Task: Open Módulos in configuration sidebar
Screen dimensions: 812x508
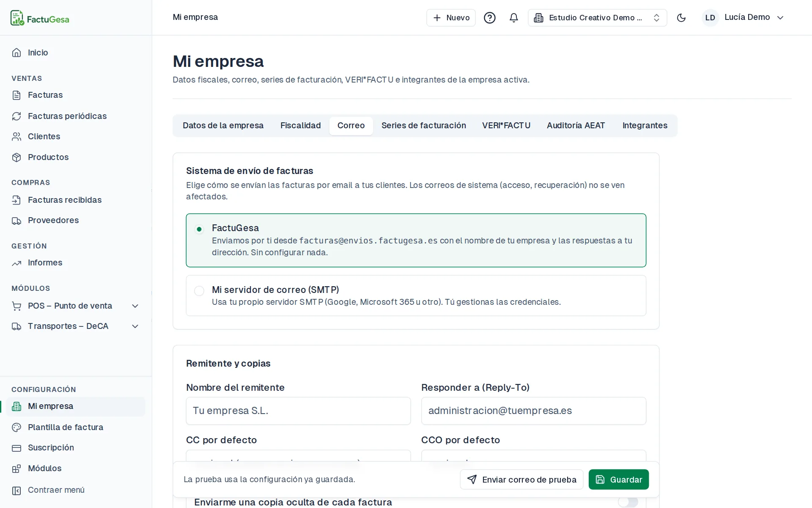Action: (x=76, y=468)
